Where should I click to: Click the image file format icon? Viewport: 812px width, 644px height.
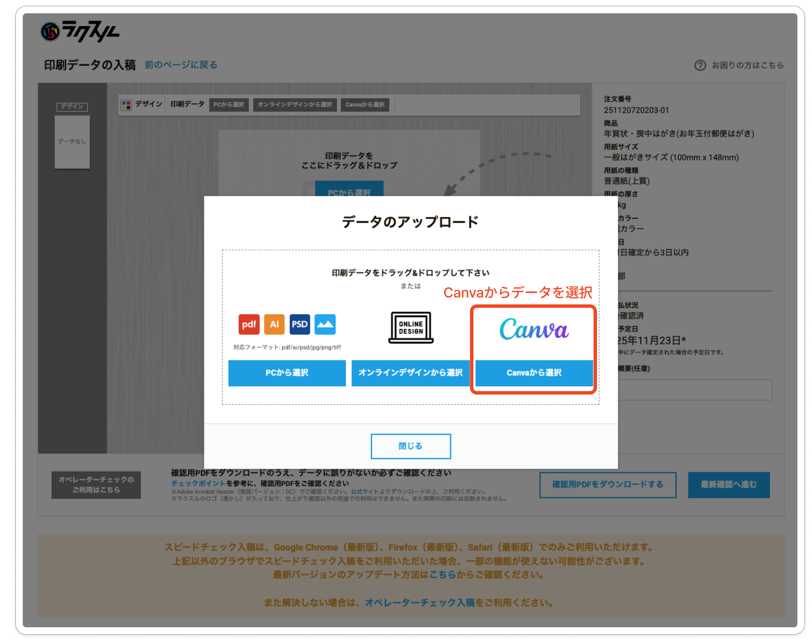coord(325,324)
